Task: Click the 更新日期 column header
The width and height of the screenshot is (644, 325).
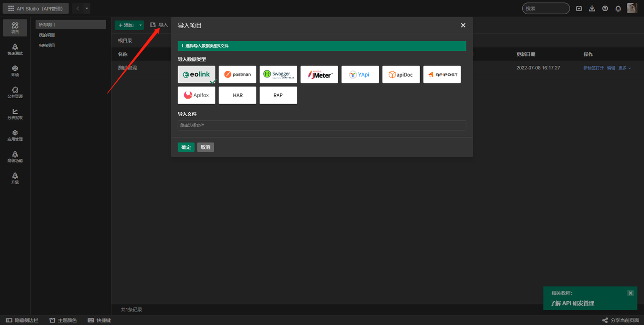Action: 526,54
